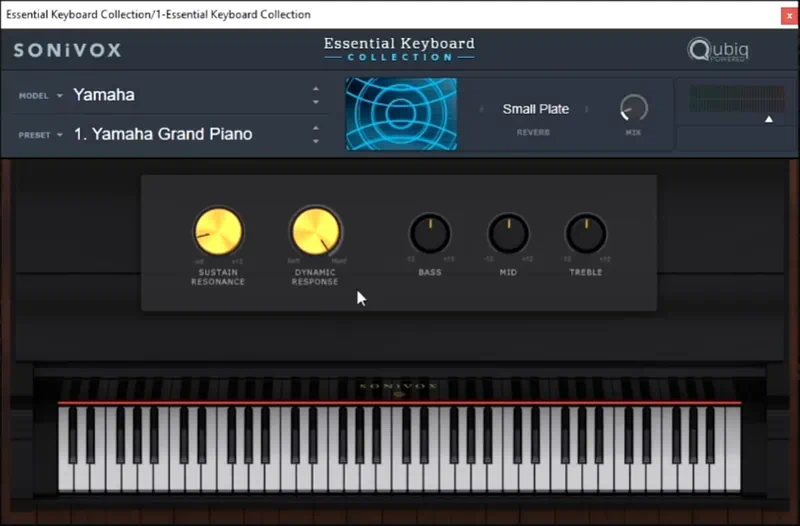
Task: Click the TREBLE EQ knob
Action: click(586, 234)
